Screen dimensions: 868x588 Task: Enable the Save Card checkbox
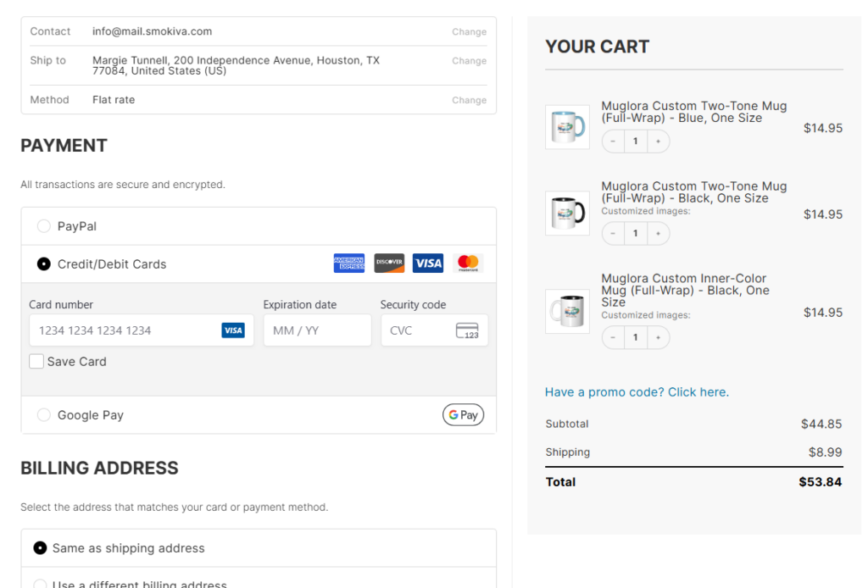pyautogui.click(x=36, y=362)
